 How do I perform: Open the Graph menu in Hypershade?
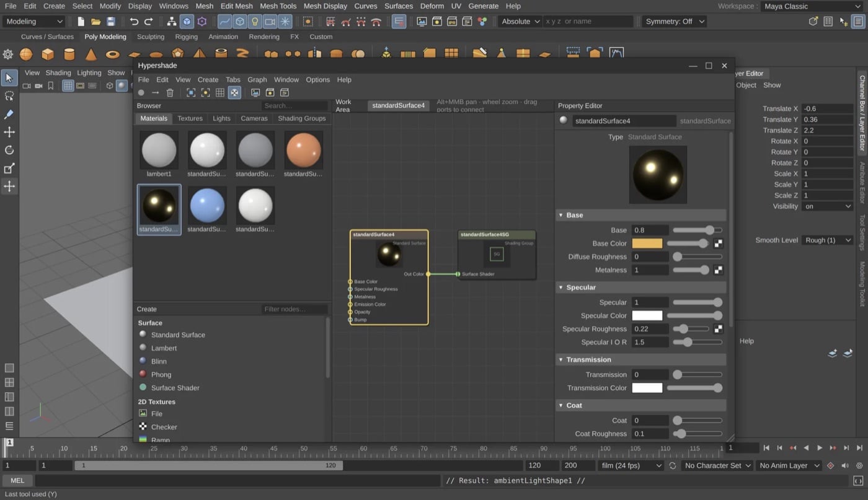click(257, 79)
